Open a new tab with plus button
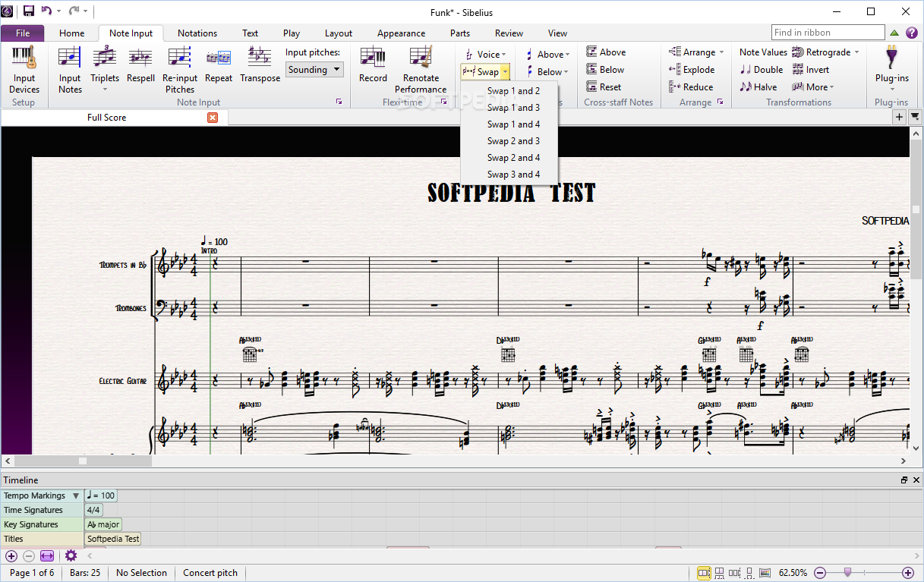The width and height of the screenshot is (924, 582). coord(899,117)
